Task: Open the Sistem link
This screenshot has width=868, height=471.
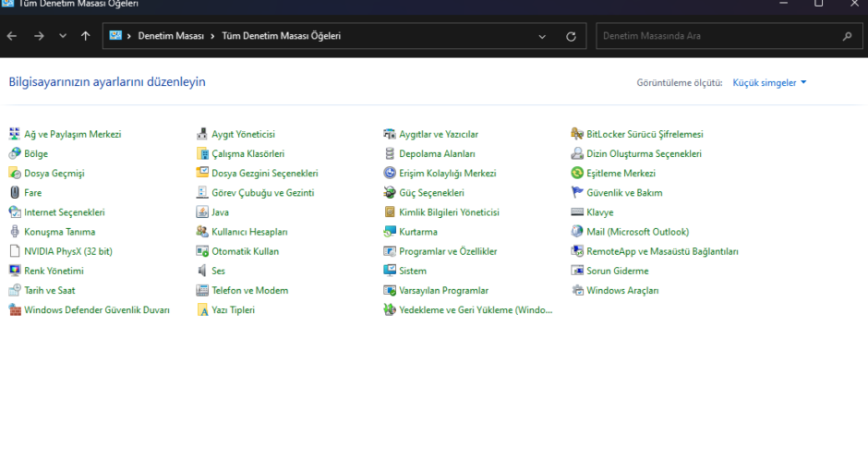Action: (413, 272)
